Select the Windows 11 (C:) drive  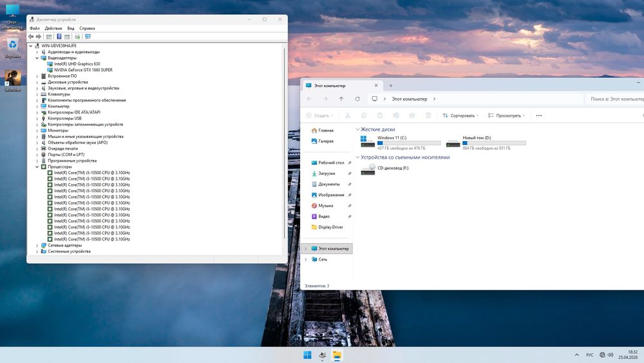[401, 142]
